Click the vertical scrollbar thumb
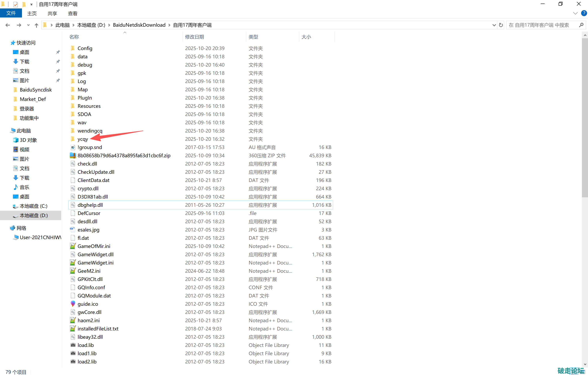This screenshot has height=375, width=588. [x=585, y=117]
